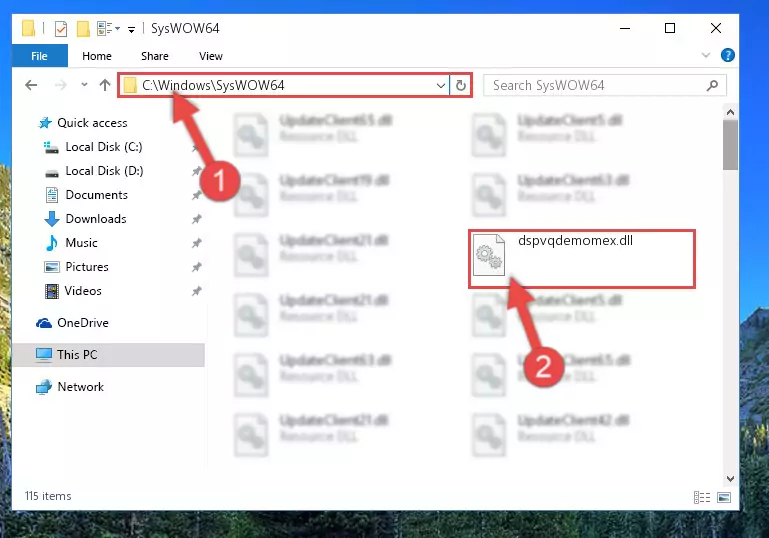Switch to the Home ribbon tab
Screen dimensions: 769x538
click(97, 56)
